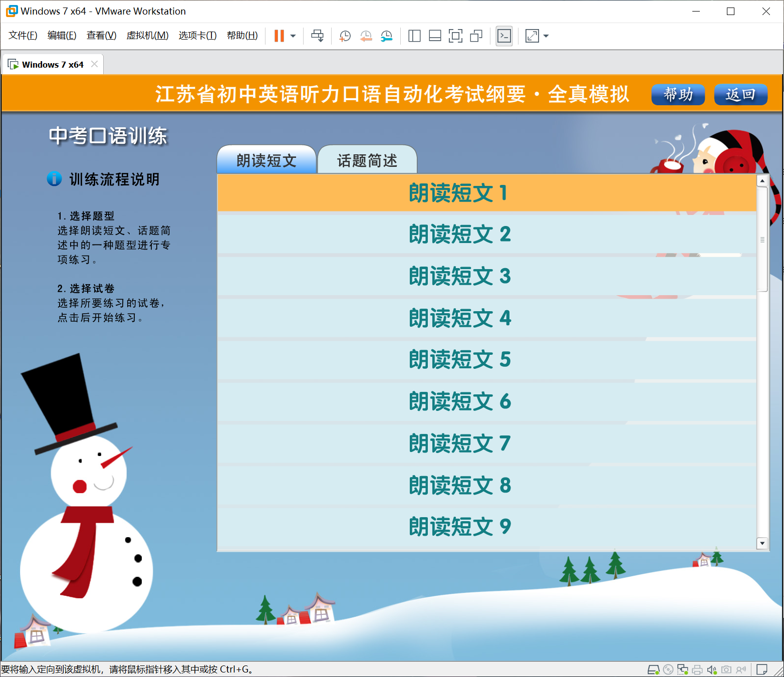Click the sound card speaker status icon

(x=711, y=669)
